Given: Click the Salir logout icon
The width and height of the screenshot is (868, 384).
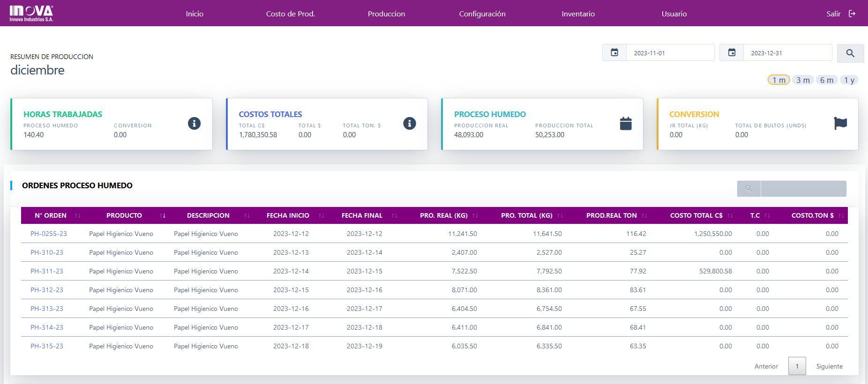Looking at the screenshot, I should [x=852, y=14].
